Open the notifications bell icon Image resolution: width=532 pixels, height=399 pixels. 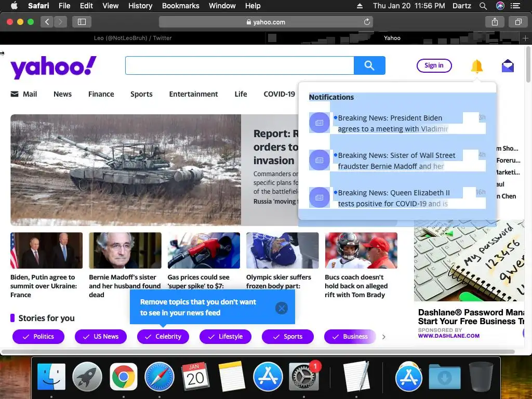point(477,66)
